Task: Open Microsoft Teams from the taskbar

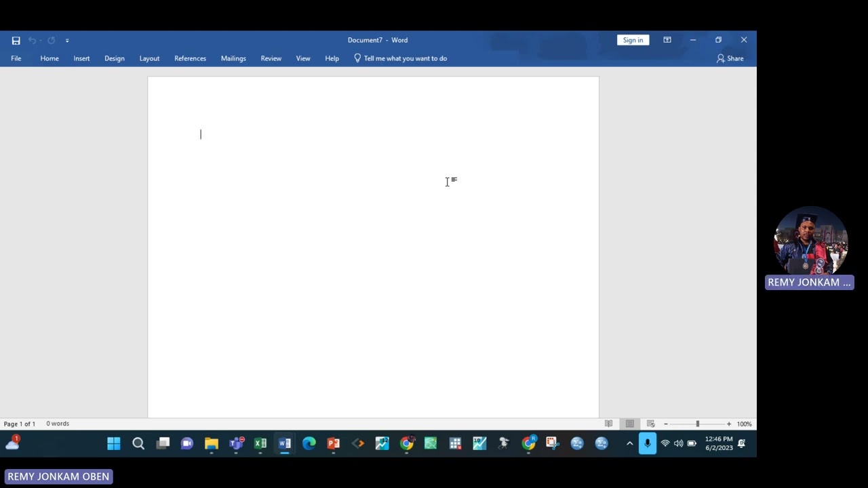Action: click(236, 443)
